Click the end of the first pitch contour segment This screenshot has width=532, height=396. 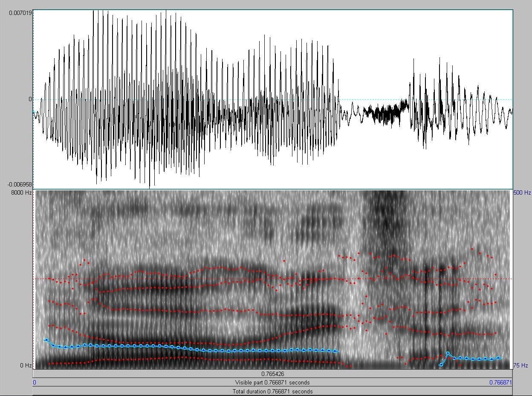click(x=337, y=351)
